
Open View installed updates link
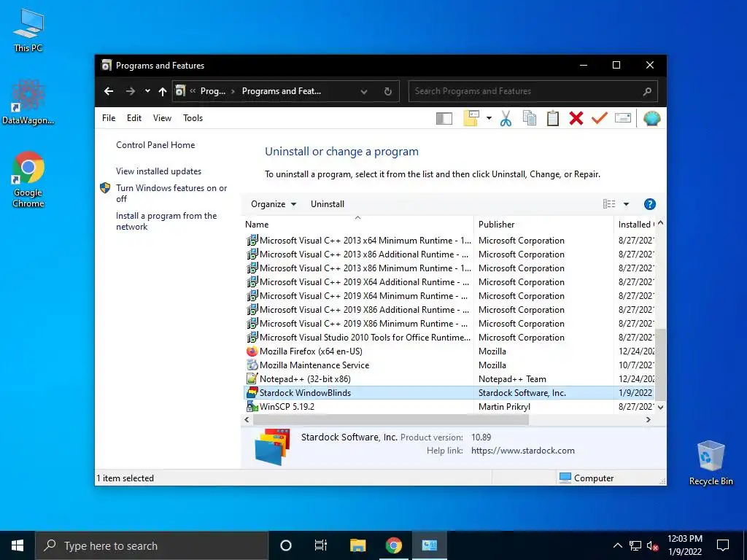[x=158, y=171]
